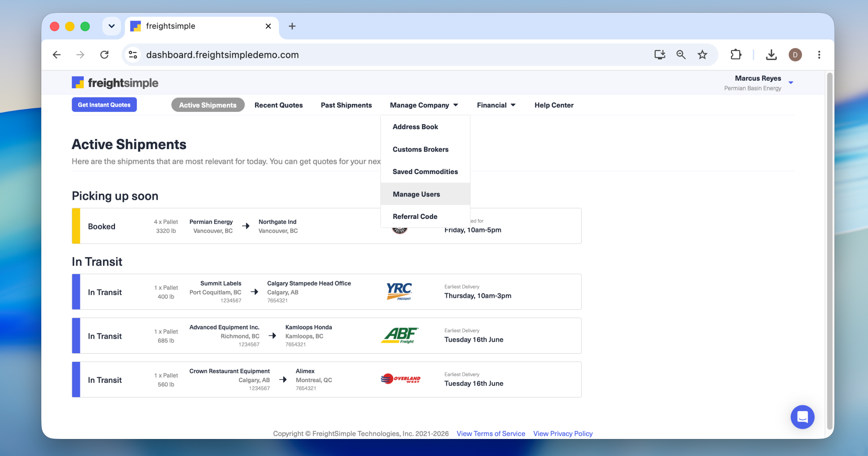Image resolution: width=868 pixels, height=456 pixels.
Task: Click the freightsimple logo
Action: 115,83
